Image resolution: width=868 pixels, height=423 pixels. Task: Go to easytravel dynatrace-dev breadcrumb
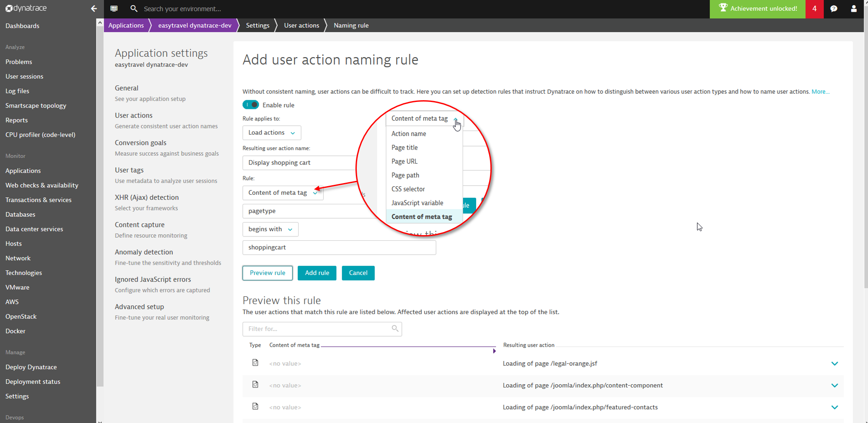(x=195, y=25)
